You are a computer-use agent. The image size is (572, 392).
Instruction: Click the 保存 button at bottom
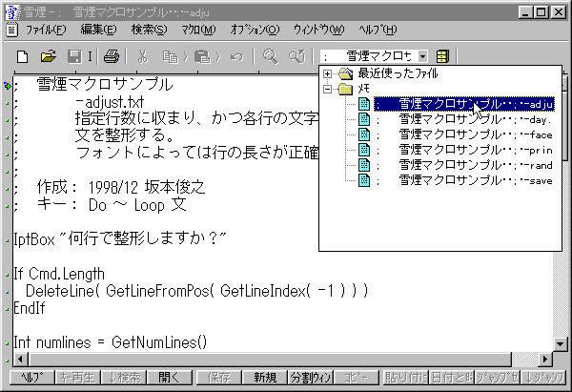[x=219, y=378]
